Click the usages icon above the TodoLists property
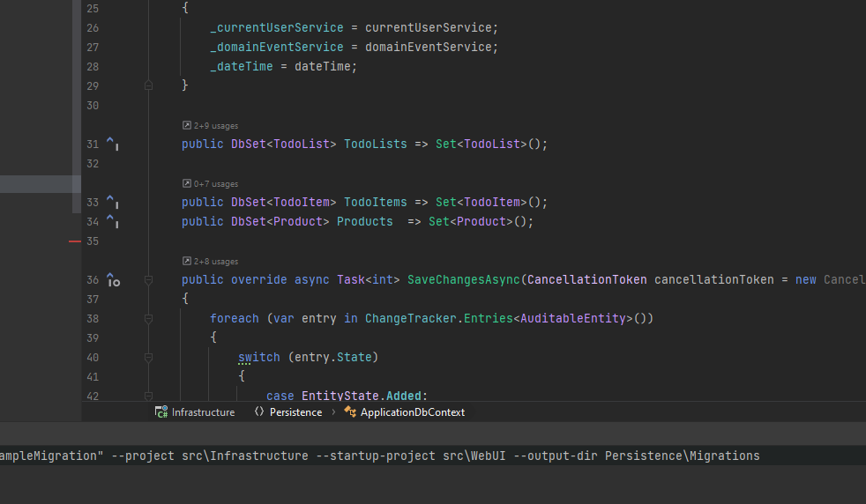866x504 pixels. pos(187,125)
